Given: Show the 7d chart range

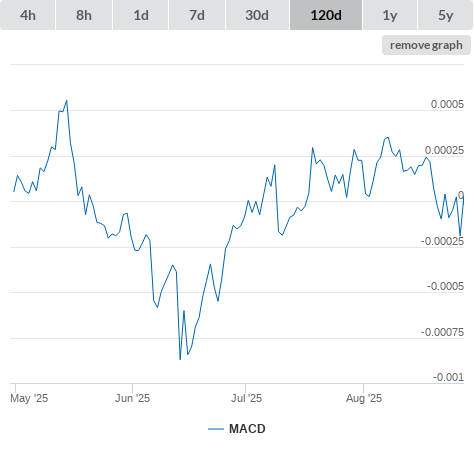Looking at the screenshot, I should [197, 15].
